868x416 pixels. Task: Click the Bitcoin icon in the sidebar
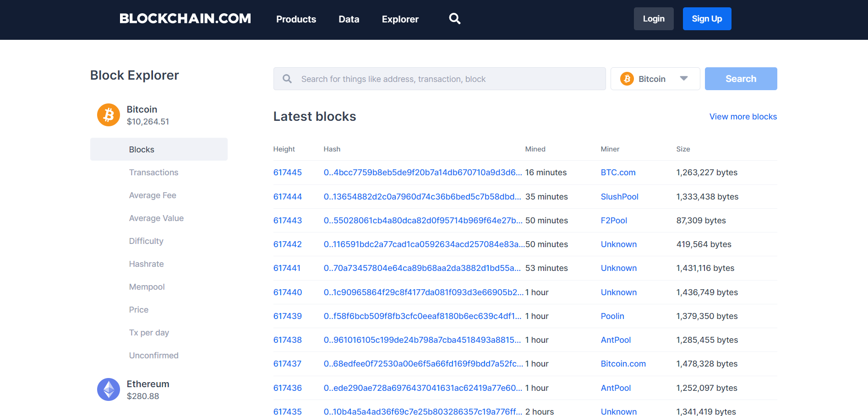pyautogui.click(x=108, y=115)
